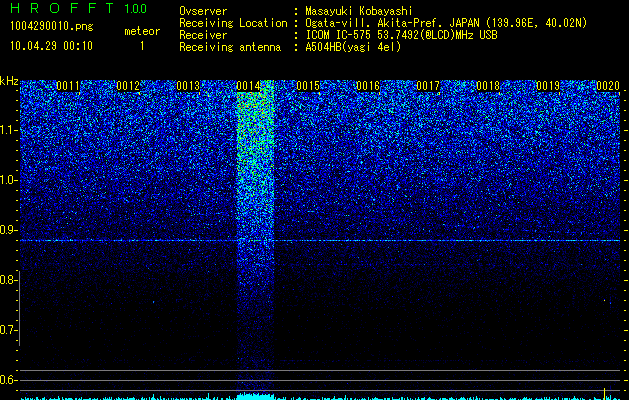Click the time marker 0019
This screenshot has height=400, width=629.
(548, 86)
